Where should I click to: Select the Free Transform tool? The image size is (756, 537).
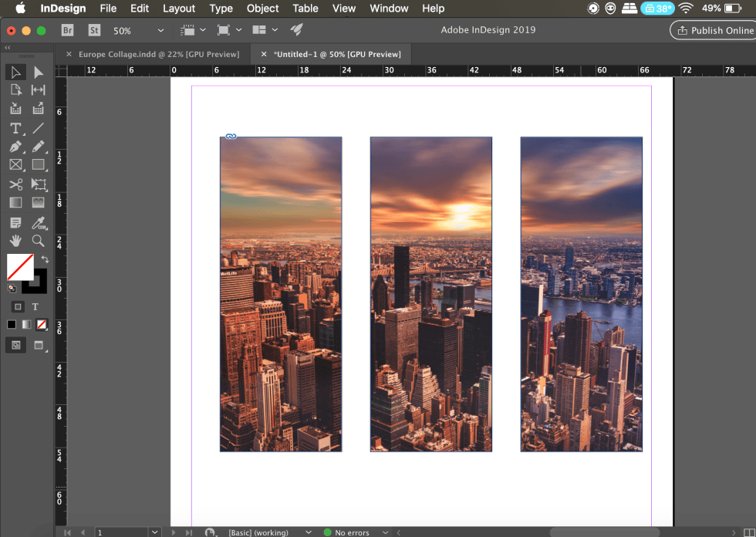click(x=38, y=184)
